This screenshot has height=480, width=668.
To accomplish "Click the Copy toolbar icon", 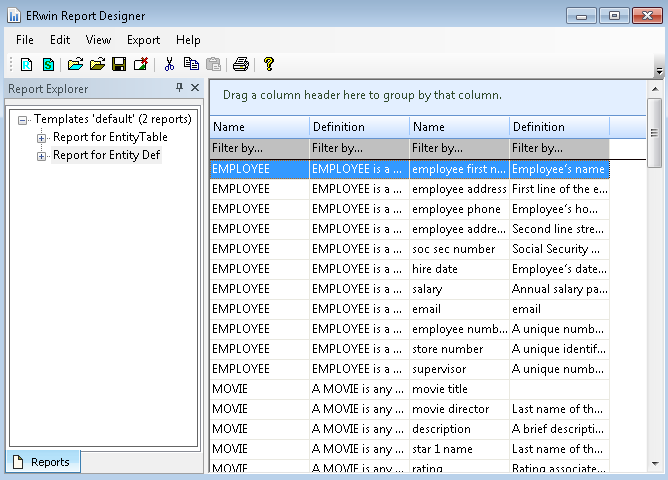I will [191, 64].
